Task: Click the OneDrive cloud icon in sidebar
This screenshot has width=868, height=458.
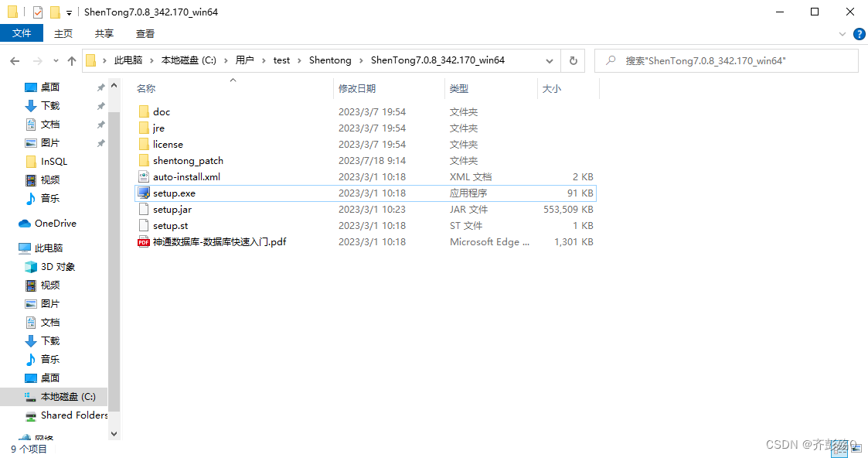Action: click(25, 223)
